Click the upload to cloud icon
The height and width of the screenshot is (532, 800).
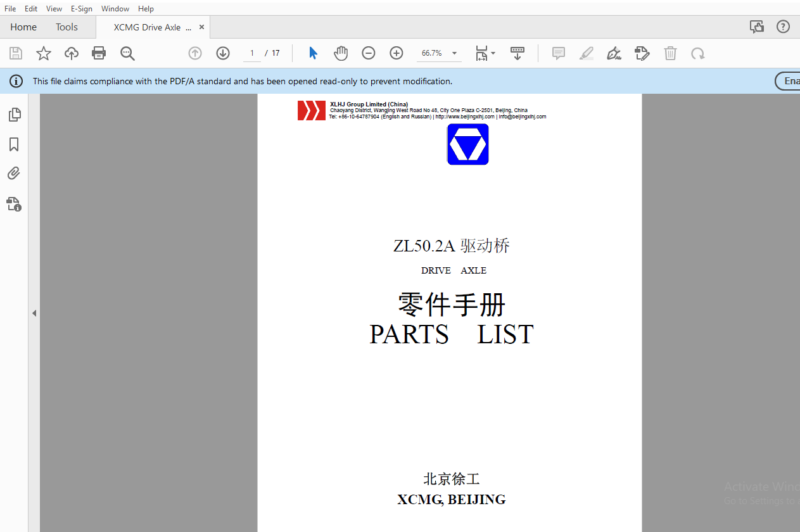tap(72, 53)
